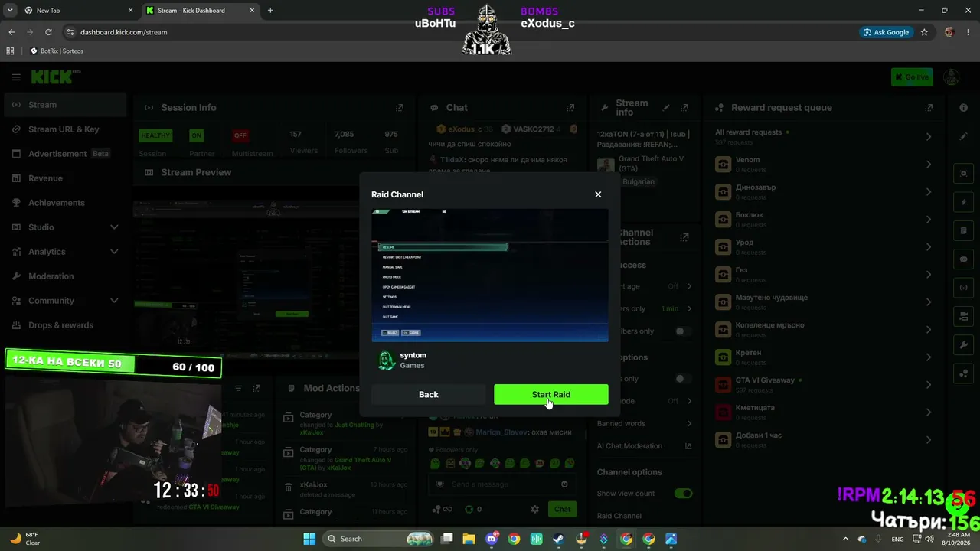980x551 pixels.
Task: Click the broadcast signal icon in right toolbar
Action: coord(964,289)
